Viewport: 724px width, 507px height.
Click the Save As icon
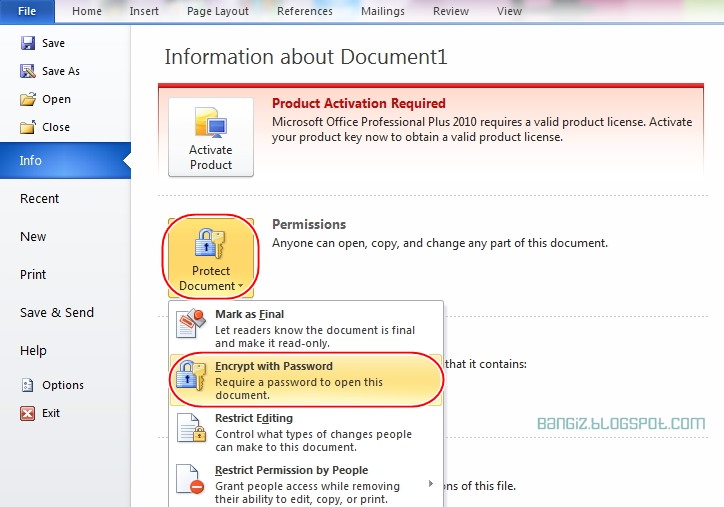pyautogui.click(x=28, y=71)
